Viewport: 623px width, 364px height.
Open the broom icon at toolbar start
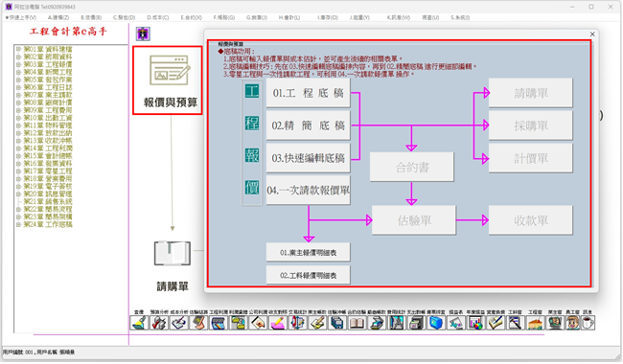[139, 323]
